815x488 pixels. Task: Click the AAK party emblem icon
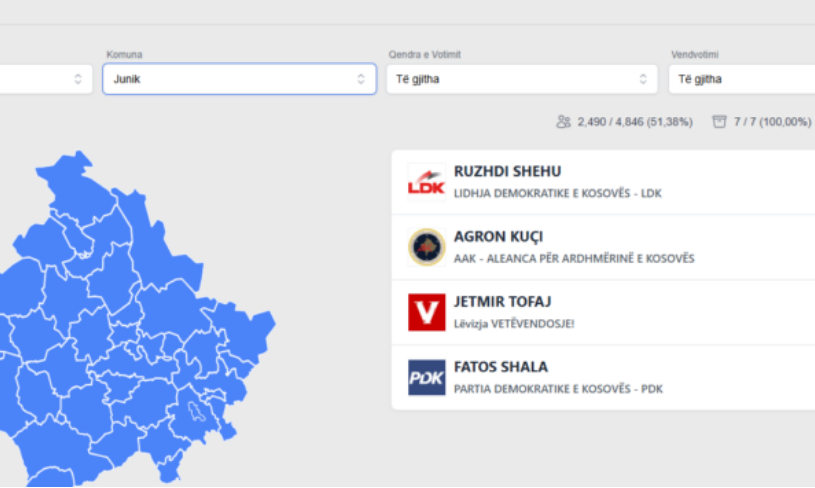[427, 247]
